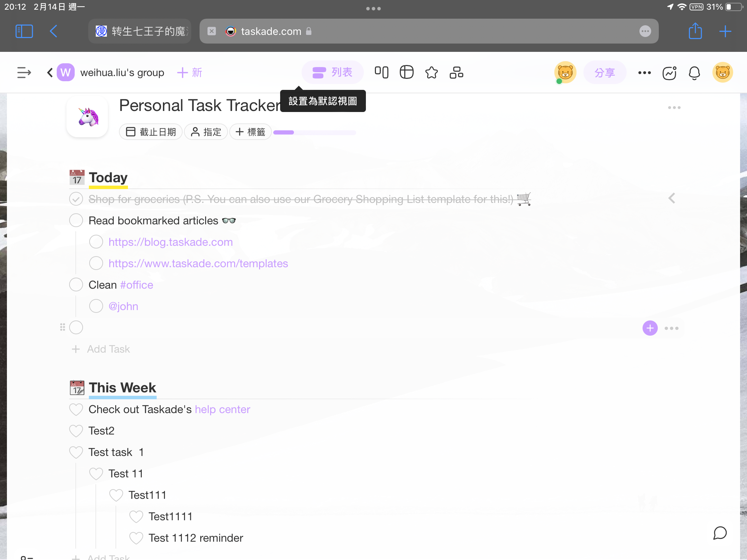Check the empty task circle

pyautogui.click(x=76, y=327)
